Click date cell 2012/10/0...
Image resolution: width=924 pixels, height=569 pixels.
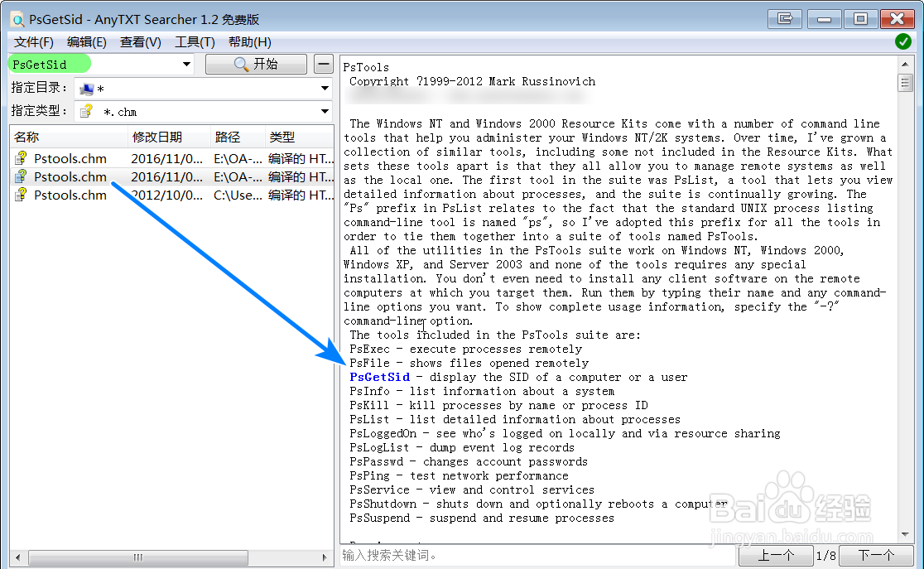click(x=166, y=195)
